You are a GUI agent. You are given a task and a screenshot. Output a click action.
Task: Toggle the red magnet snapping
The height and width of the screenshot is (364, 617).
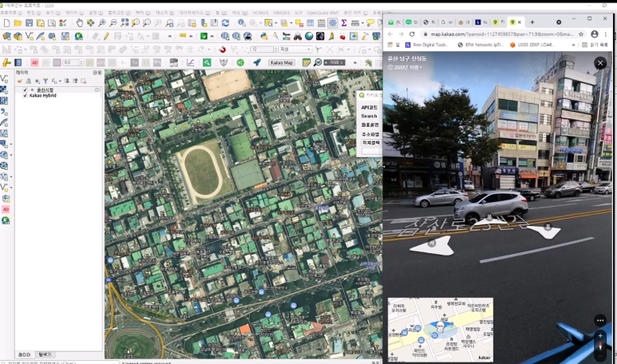(223, 49)
